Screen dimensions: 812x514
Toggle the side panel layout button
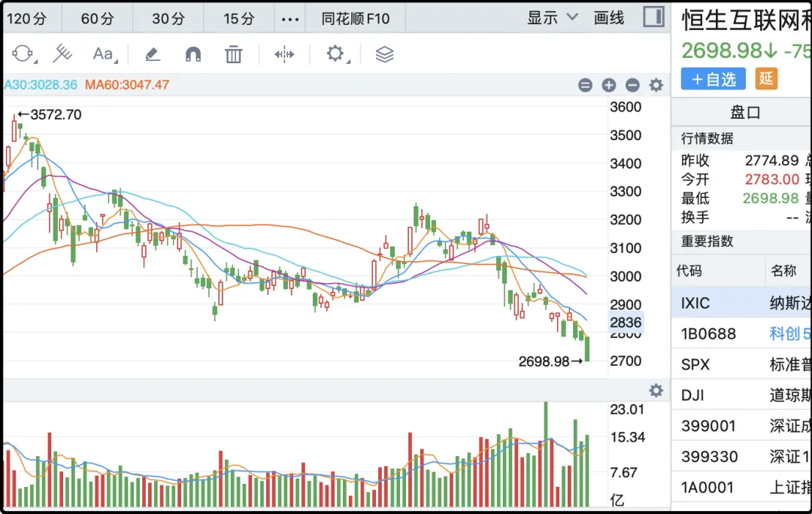point(653,17)
